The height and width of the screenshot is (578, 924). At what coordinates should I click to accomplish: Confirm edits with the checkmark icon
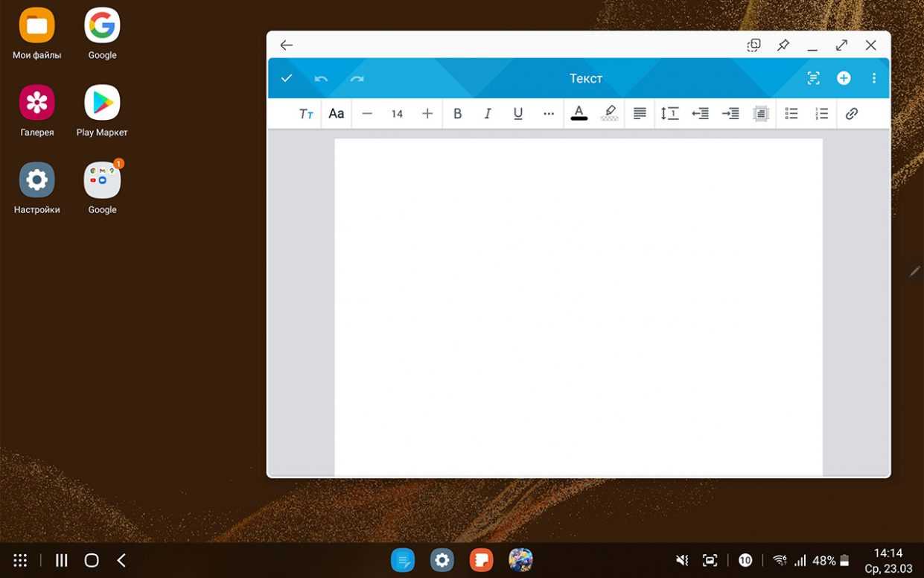tap(287, 78)
